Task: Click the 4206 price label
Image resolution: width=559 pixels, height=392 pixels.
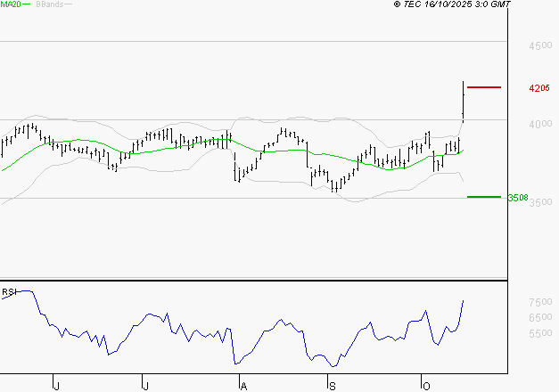Action: click(538, 88)
